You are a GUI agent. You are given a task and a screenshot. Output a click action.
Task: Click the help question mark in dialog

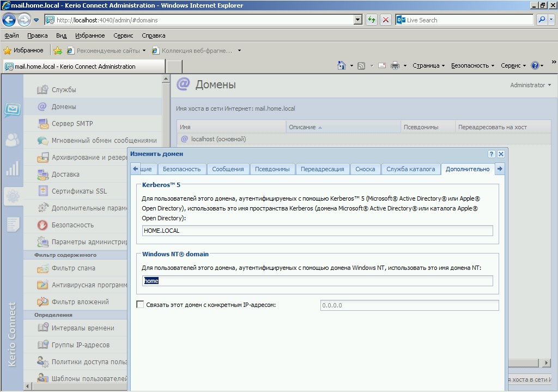click(x=492, y=154)
